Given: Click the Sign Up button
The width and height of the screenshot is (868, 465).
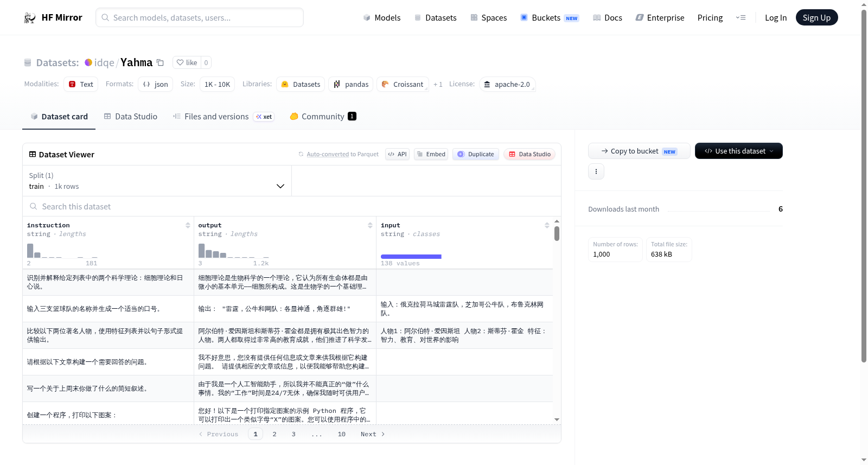Looking at the screenshot, I should tap(816, 17).
